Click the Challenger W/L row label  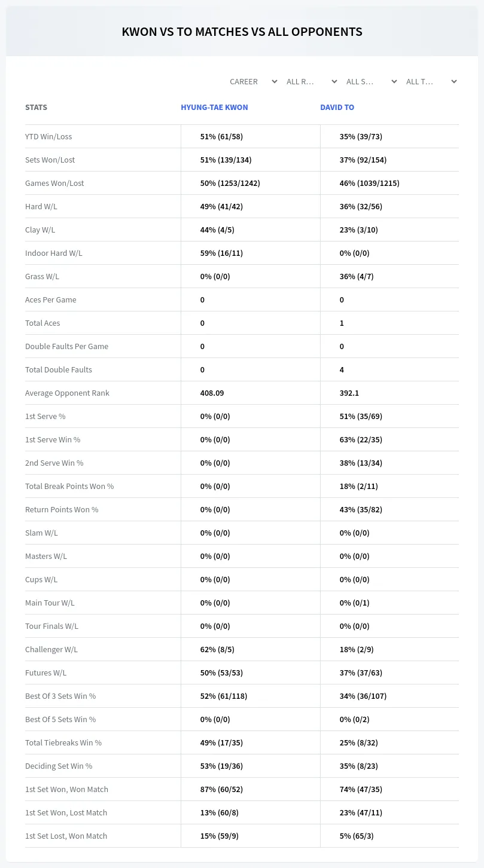(51, 649)
